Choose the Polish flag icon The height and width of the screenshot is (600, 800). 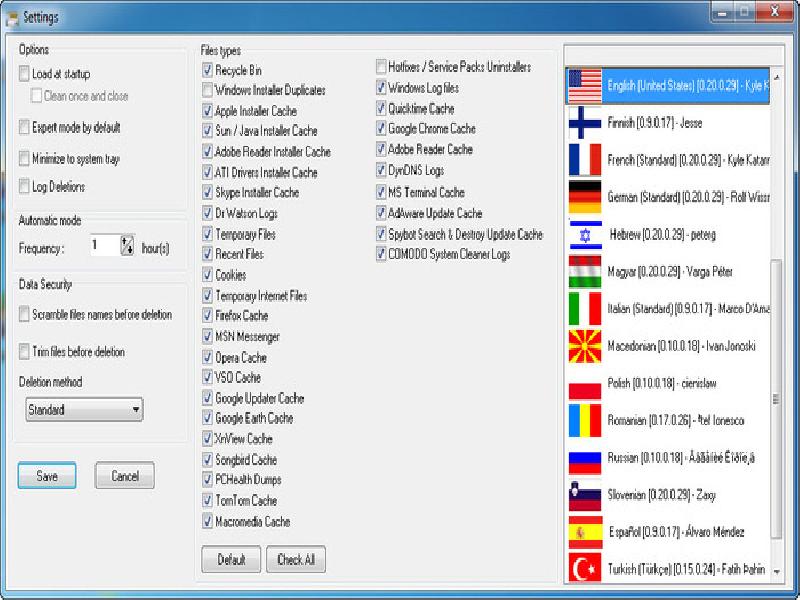[585, 383]
